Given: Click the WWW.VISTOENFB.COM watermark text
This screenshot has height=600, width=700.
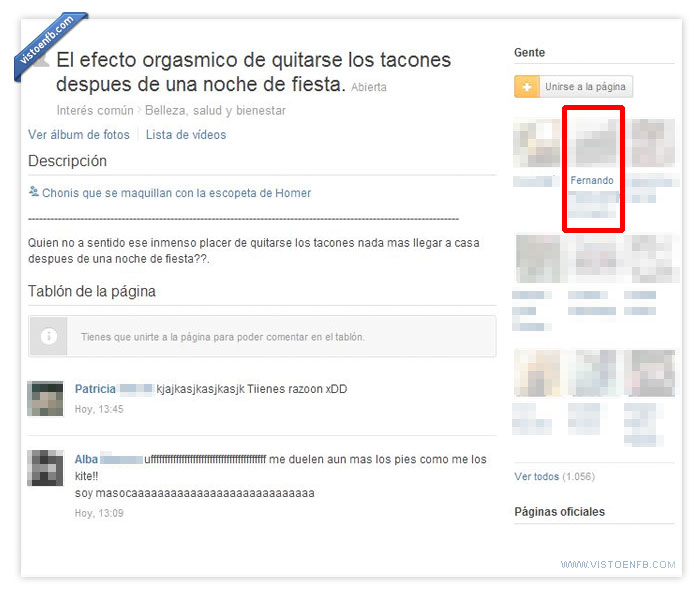Looking at the screenshot, I should [618, 565].
